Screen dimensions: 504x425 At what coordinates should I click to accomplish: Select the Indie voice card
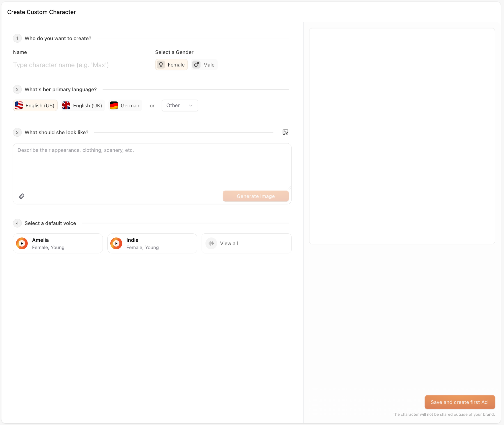click(161, 244)
